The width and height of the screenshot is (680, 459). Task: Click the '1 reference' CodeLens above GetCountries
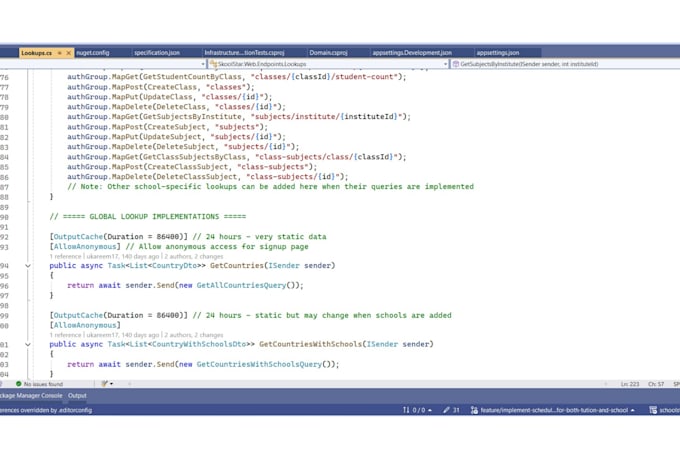pyautogui.click(x=65, y=256)
